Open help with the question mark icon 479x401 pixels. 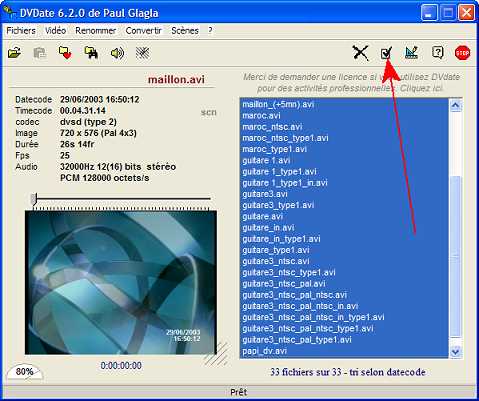[437, 52]
